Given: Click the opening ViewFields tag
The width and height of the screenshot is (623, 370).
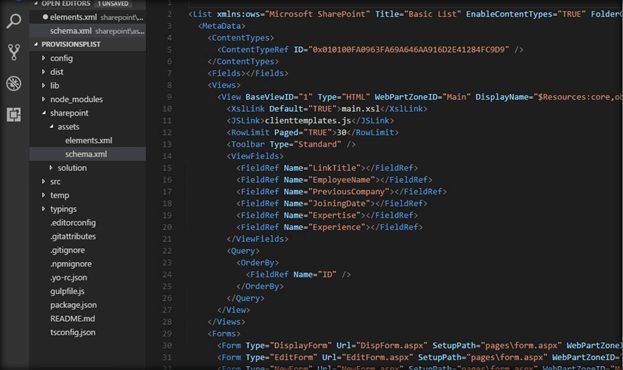Looking at the screenshot, I should click(x=255, y=156).
